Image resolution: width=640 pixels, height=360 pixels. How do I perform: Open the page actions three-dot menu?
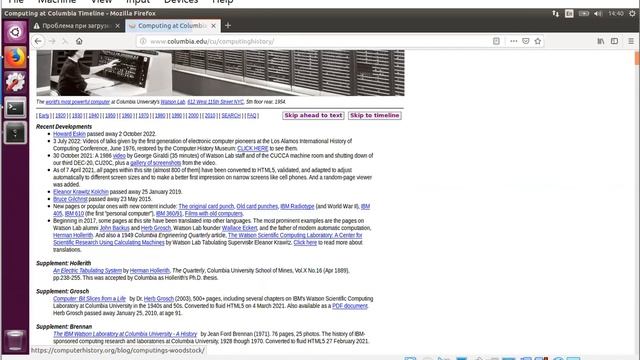pos(513,41)
